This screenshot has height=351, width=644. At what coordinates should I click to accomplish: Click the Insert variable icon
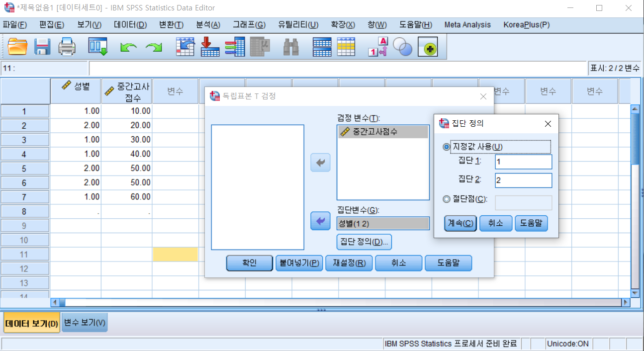click(346, 47)
